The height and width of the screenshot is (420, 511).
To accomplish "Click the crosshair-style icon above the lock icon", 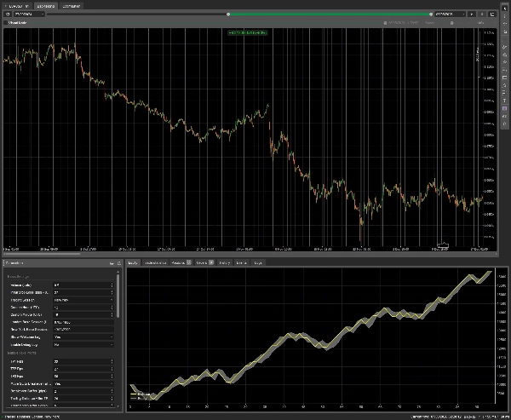I will pyautogui.click(x=505, y=24).
